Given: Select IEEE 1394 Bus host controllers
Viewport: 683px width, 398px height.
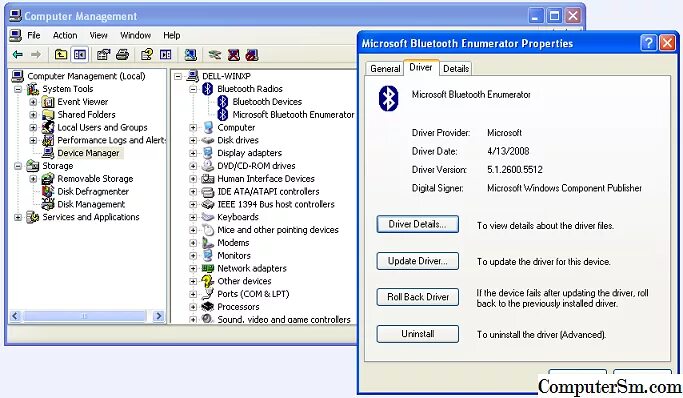Looking at the screenshot, I should 276,204.
